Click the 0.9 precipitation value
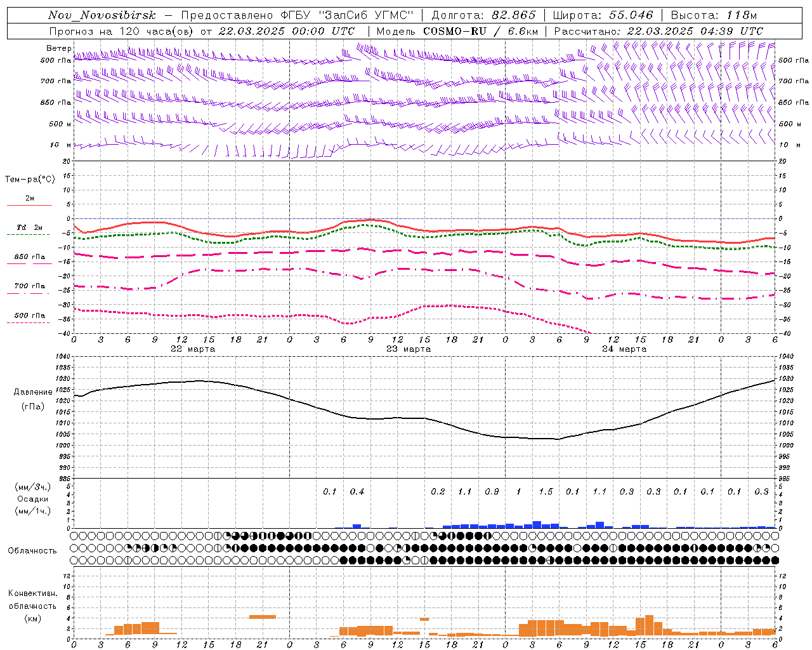812x650 pixels. point(492,491)
